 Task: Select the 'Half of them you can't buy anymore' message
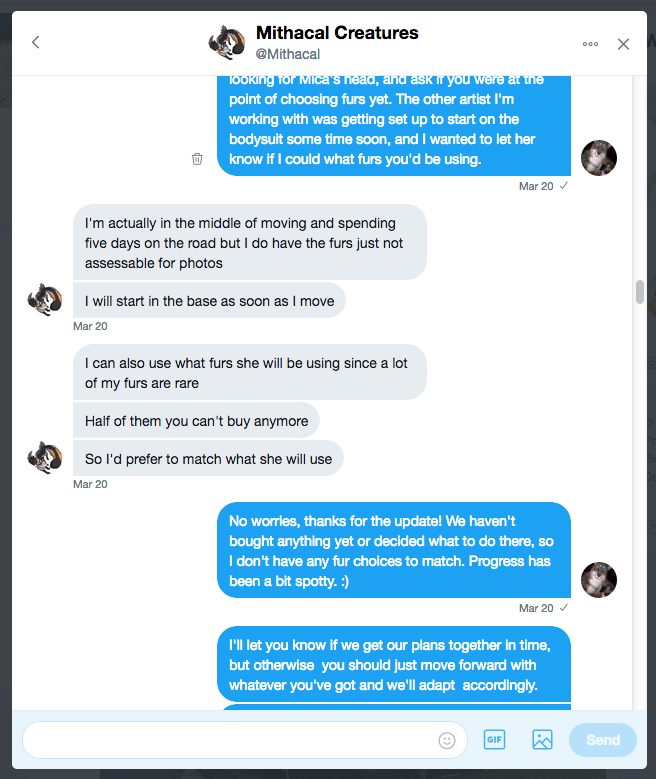(196, 421)
